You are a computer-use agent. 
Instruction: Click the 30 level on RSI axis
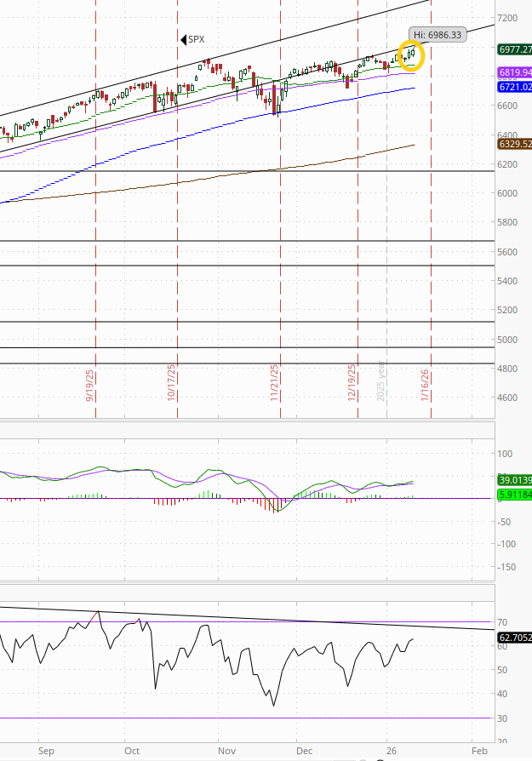pyautogui.click(x=502, y=718)
